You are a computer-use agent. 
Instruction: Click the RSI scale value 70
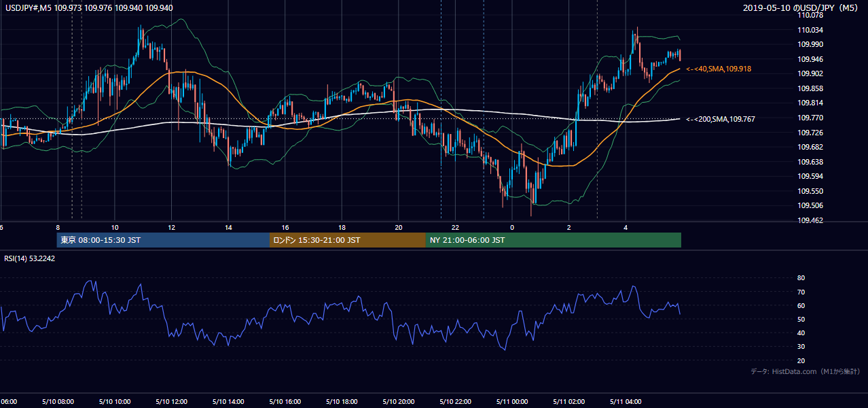point(801,292)
